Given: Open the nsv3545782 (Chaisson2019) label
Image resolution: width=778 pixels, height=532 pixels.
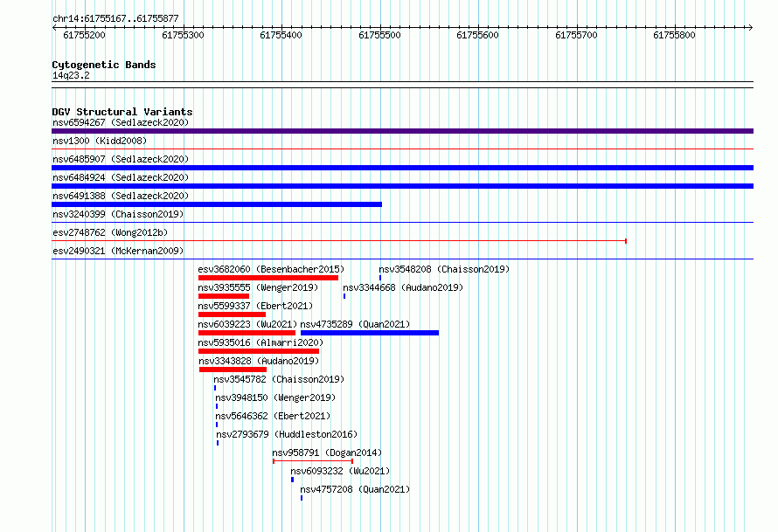Looking at the screenshot, I should [x=279, y=379].
